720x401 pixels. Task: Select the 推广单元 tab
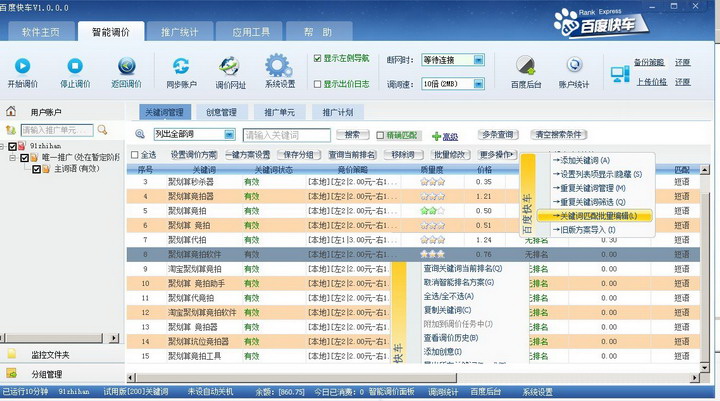point(280,112)
